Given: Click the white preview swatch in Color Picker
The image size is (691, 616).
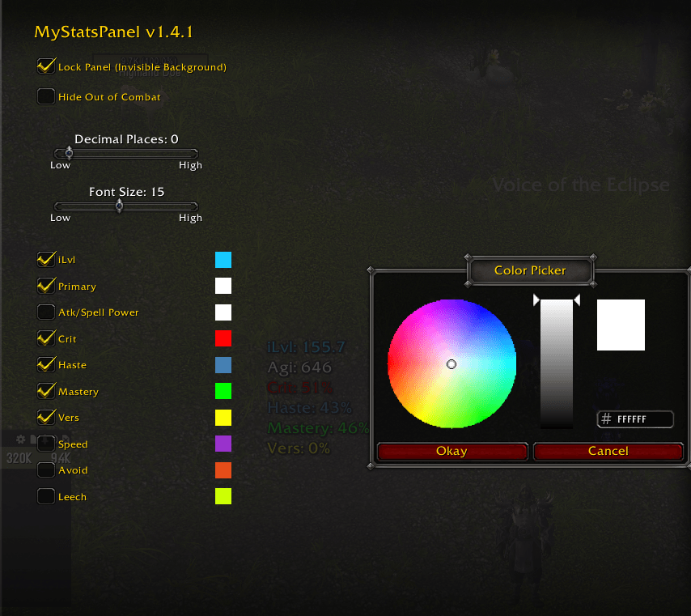Looking at the screenshot, I should coord(621,325).
